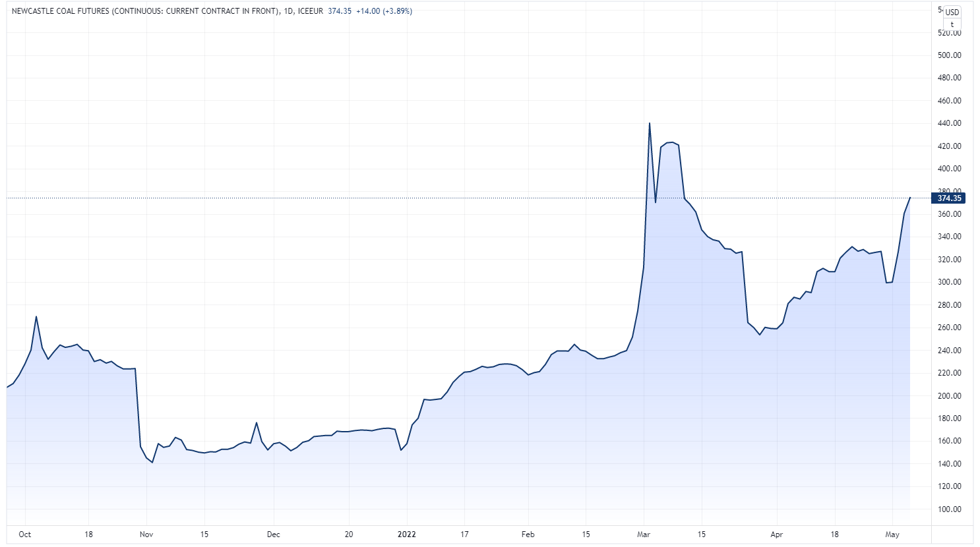Image resolution: width=980 pixels, height=547 pixels.
Task: Click the May label on time axis
Action: click(x=892, y=534)
